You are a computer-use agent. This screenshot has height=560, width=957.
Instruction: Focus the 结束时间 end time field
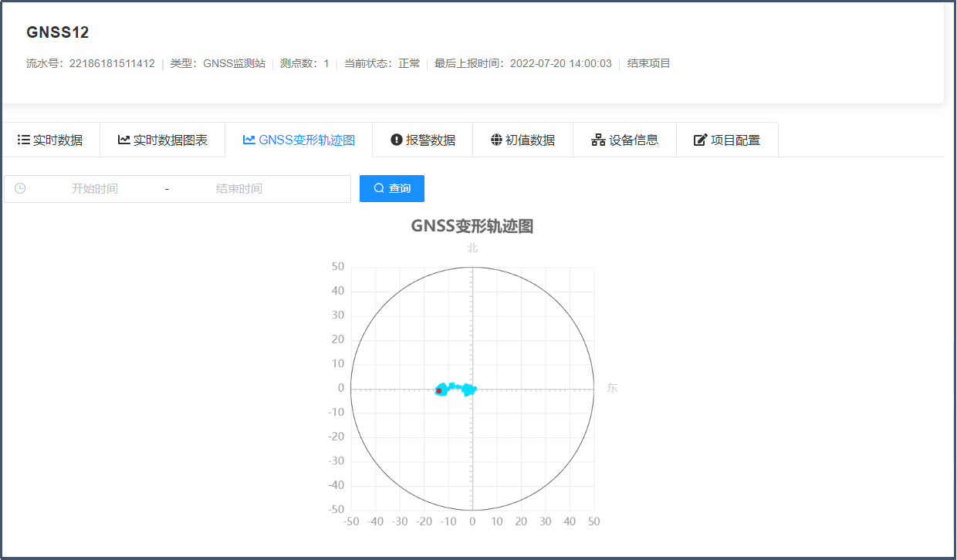(238, 189)
